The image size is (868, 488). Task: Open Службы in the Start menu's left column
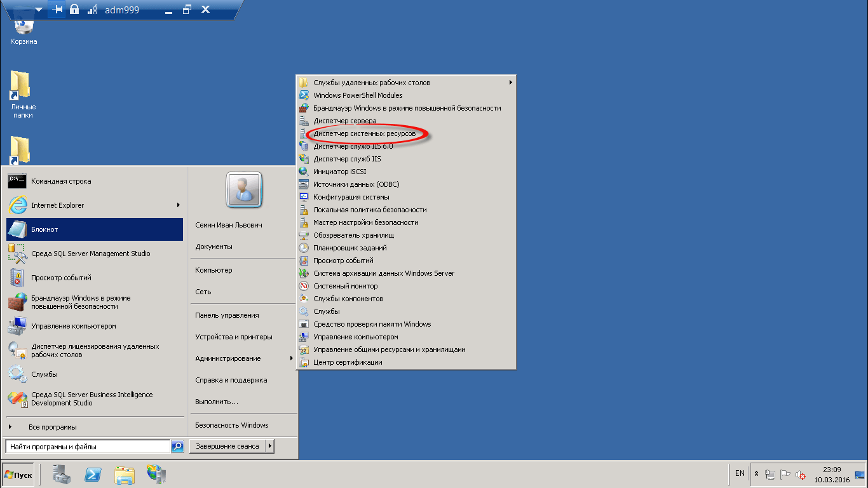click(x=95, y=374)
